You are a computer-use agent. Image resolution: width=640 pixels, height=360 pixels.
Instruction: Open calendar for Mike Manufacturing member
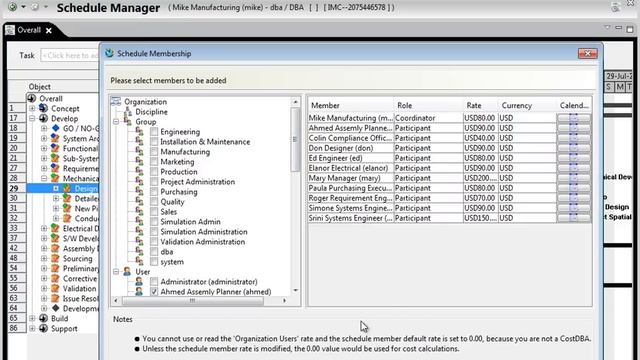click(573, 118)
